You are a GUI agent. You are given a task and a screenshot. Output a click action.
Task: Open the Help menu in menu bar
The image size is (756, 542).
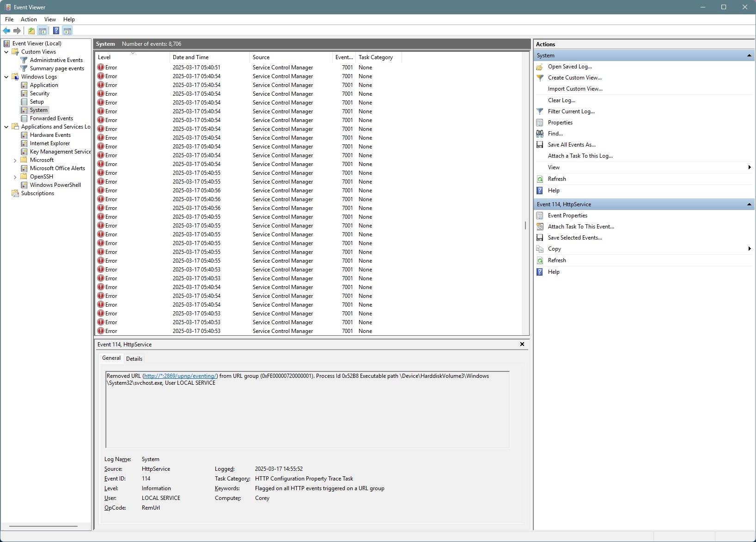69,19
